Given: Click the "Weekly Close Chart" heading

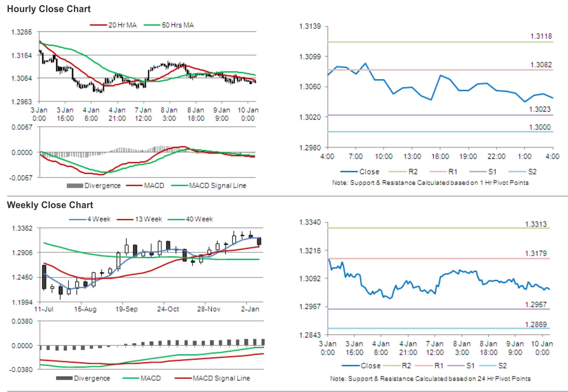Looking at the screenshot, I should pos(50,205).
